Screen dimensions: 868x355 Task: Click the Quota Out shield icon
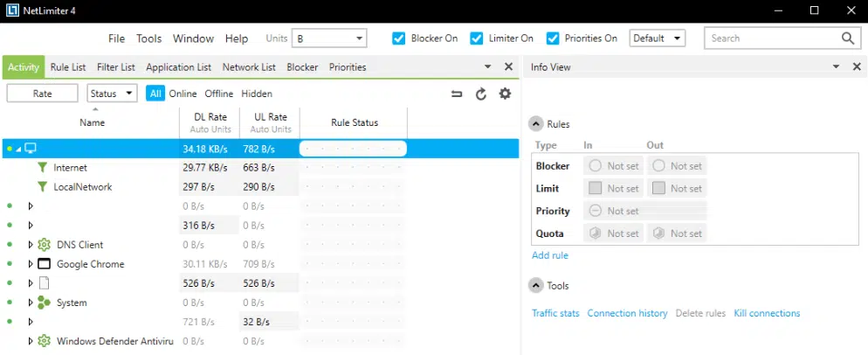(x=658, y=233)
